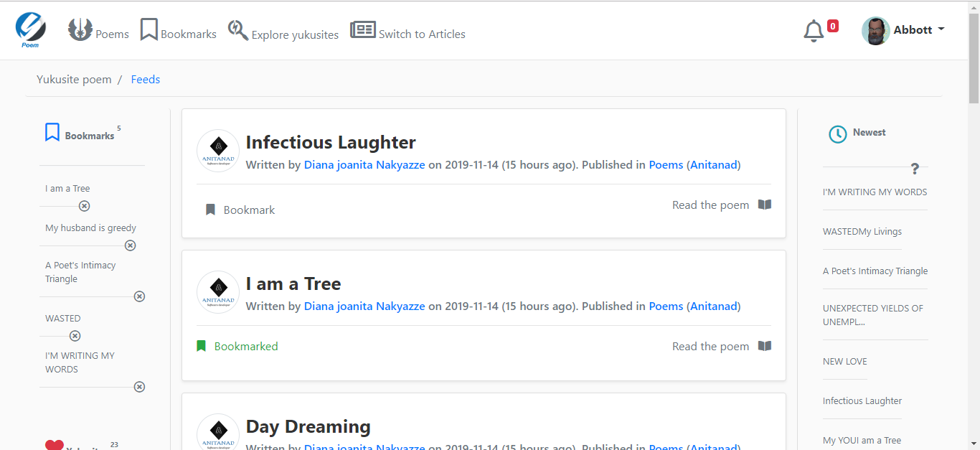
Task: Switch to Articles view
Action: pyautogui.click(x=408, y=32)
